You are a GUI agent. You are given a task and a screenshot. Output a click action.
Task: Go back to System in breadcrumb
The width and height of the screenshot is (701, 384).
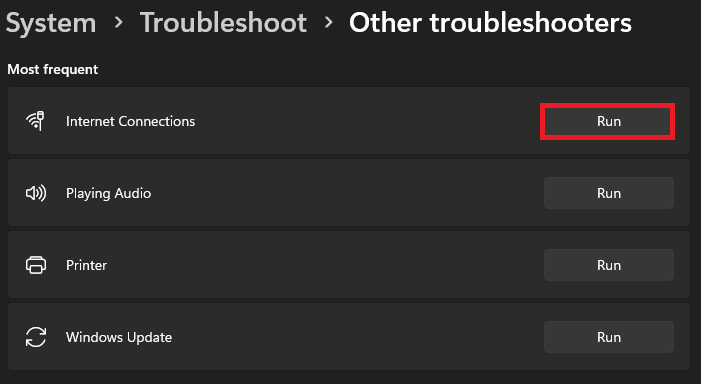51,23
